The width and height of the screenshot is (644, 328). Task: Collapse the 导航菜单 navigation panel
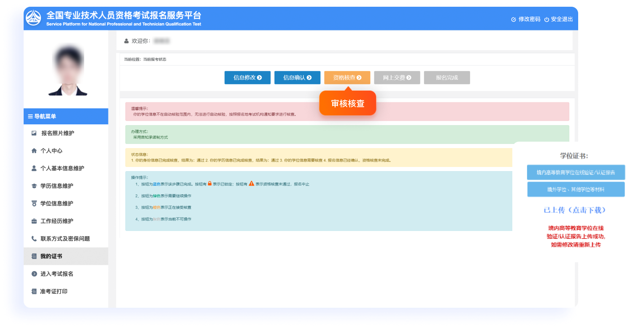click(30, 116)
